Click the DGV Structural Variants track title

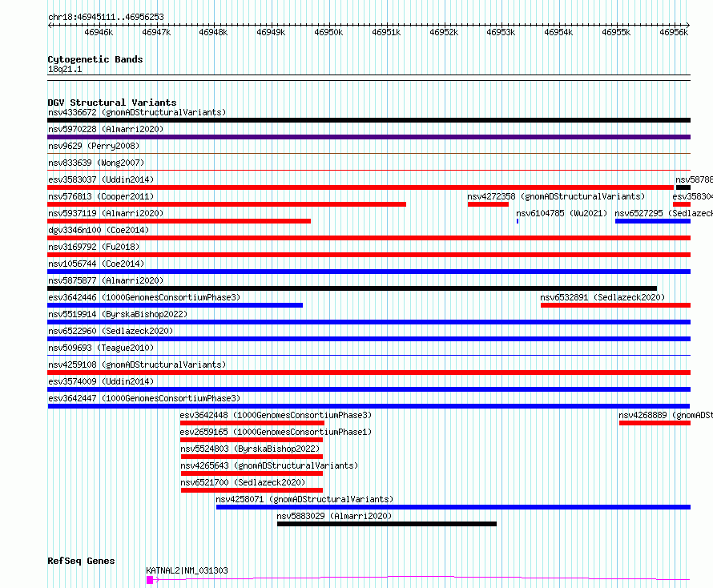click(x=112, y=103)
